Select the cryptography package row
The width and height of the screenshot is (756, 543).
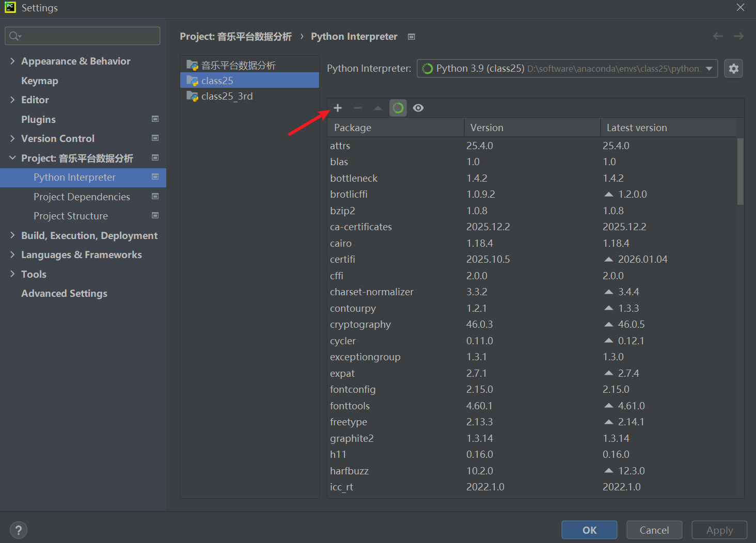coord(532,324)
